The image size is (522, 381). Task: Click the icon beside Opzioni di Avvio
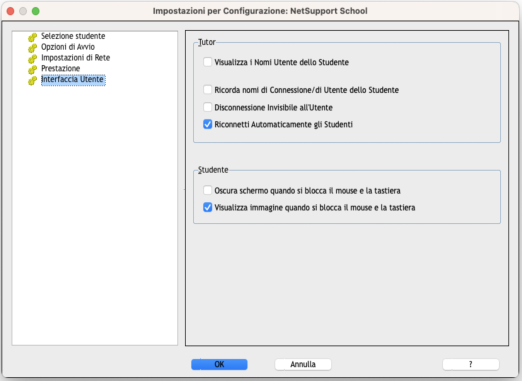coord(32,48)
